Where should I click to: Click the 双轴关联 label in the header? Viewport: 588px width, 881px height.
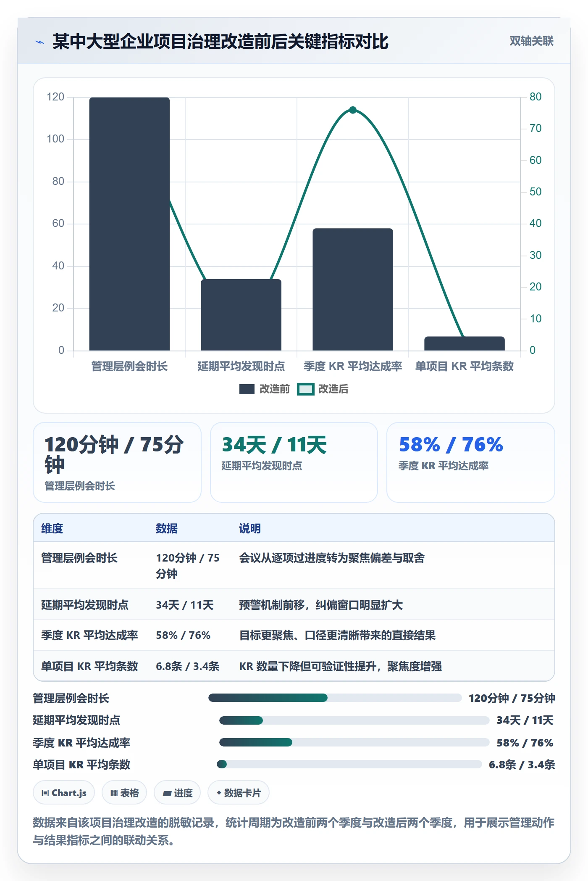point(531,41)
